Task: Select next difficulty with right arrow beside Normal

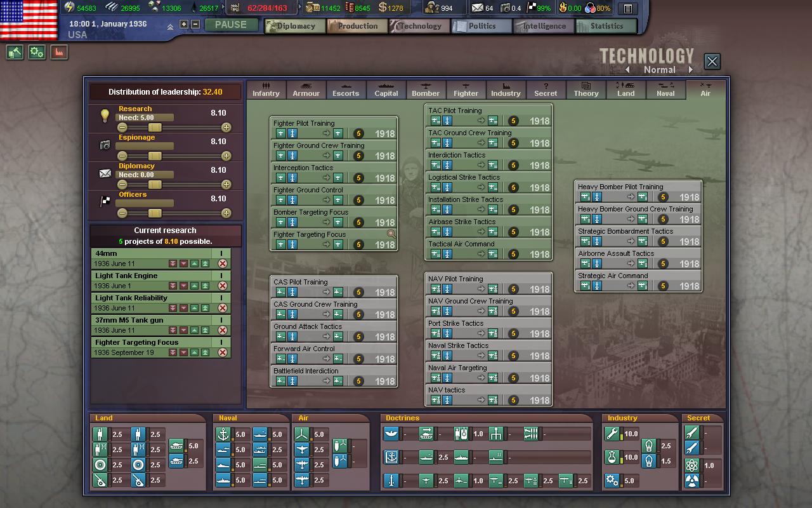Action: coord(691,70)
